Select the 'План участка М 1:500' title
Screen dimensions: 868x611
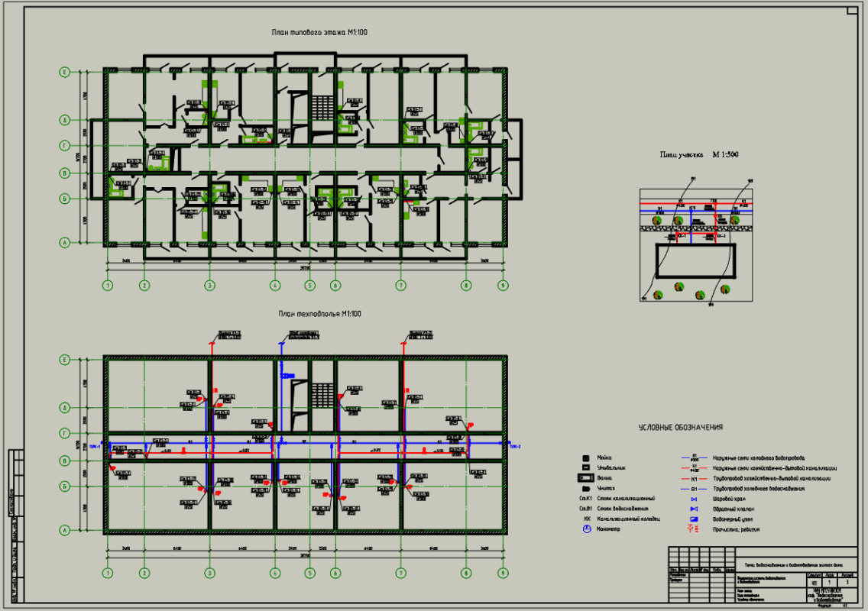click(699, 155)
